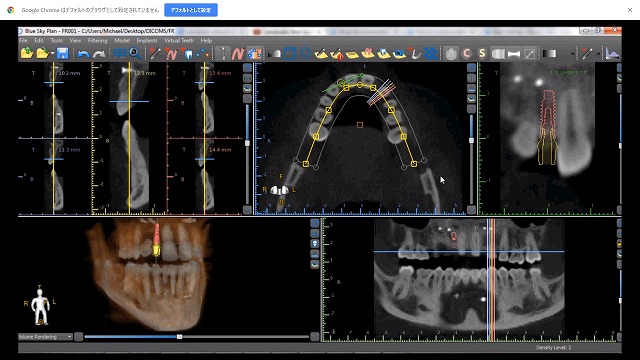Click the jaw model icon
This screenshot has height=360, width=640.
(x=415, y=53)
